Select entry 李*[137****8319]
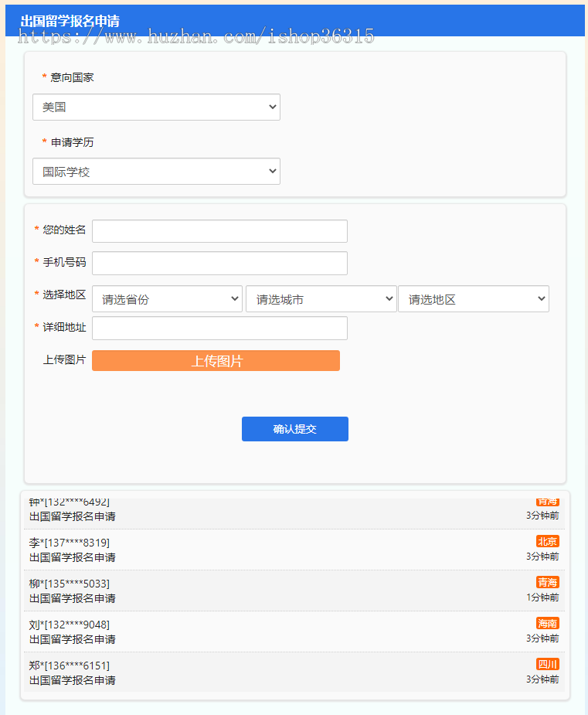Screen dimensions: 588x715 pyautogui.click(x=70, y=543)
